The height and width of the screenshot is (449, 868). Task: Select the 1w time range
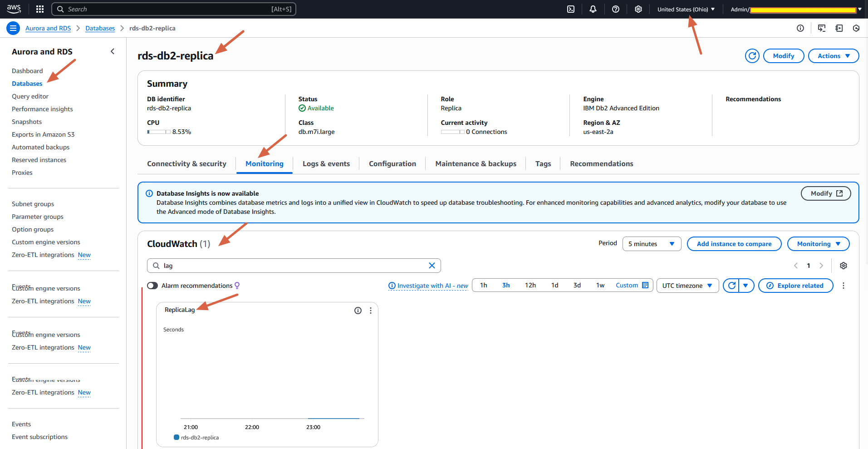[x=600, y=285]
